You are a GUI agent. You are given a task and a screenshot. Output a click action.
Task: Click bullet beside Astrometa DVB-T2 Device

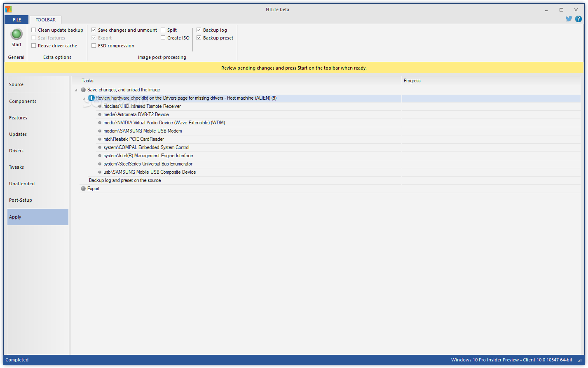click(100, 114)
